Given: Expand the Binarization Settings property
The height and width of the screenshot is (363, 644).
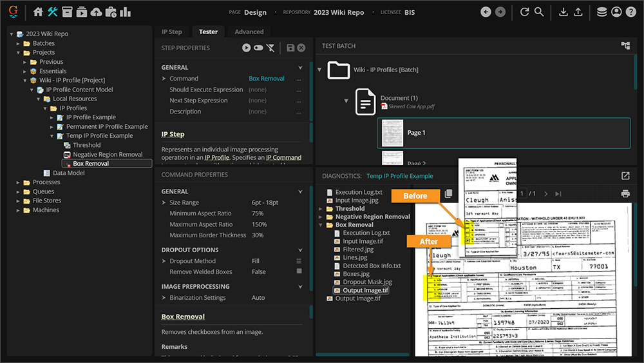Looking at the screenshot, I should tap(164, 297).
